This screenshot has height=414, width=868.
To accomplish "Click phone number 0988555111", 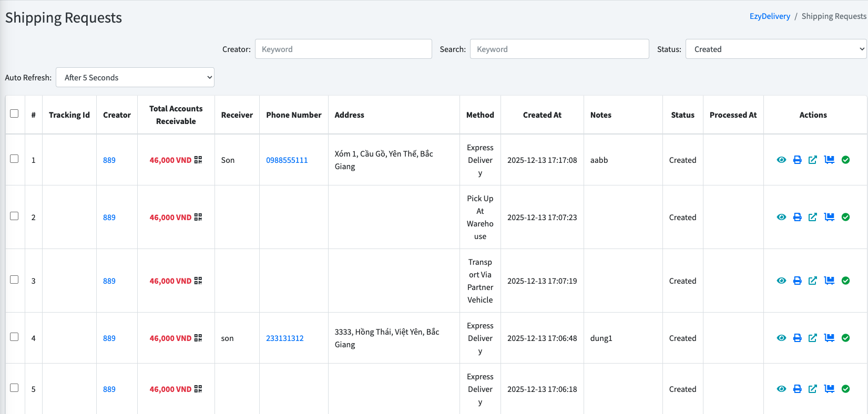I will click(287, 160).
